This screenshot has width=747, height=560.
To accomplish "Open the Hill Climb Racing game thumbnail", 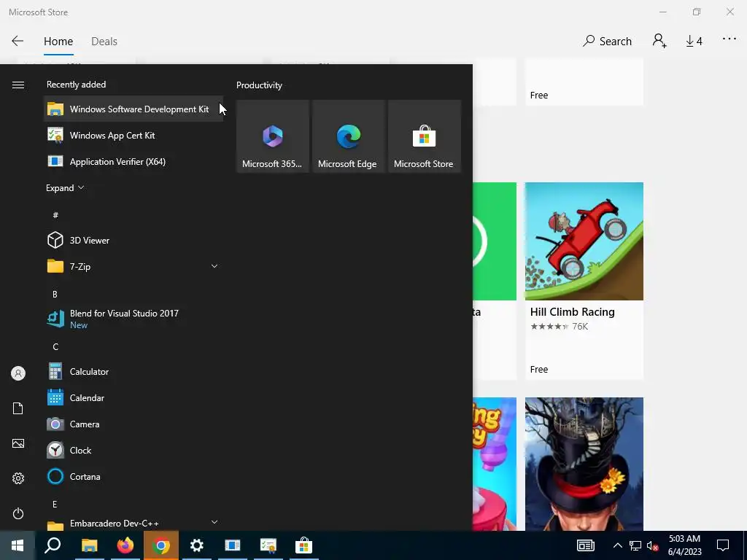I will (x=584, y=241).
